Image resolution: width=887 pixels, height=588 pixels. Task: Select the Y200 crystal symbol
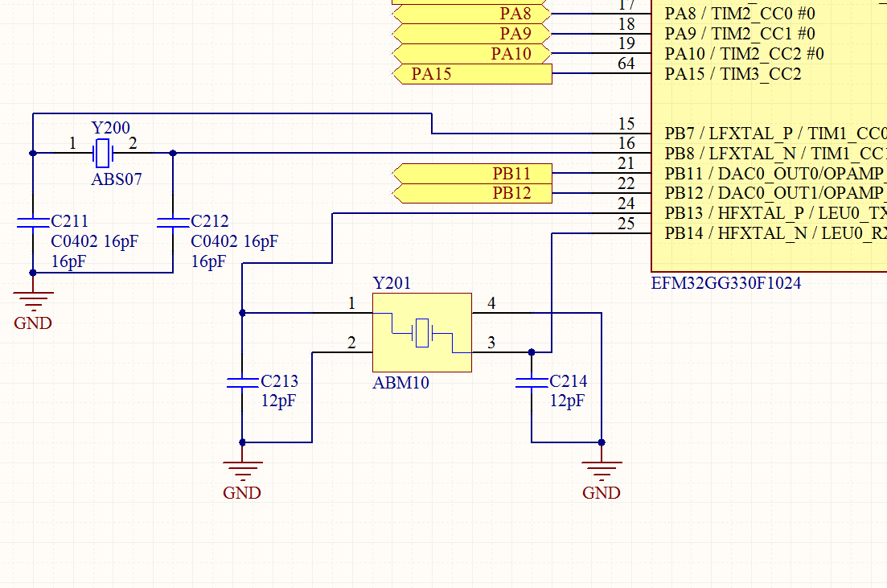coord(103,153)
